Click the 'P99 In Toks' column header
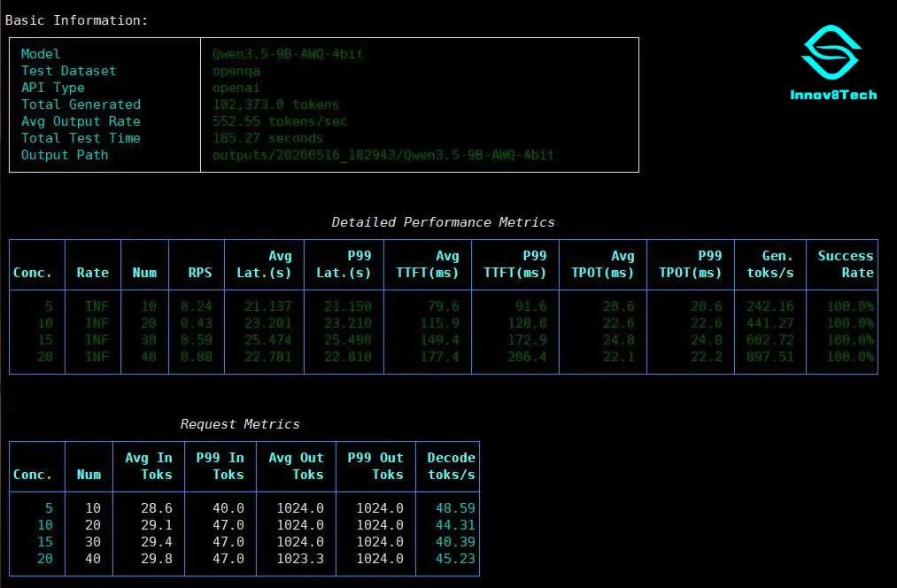The image size is (897, 588). 220,466
